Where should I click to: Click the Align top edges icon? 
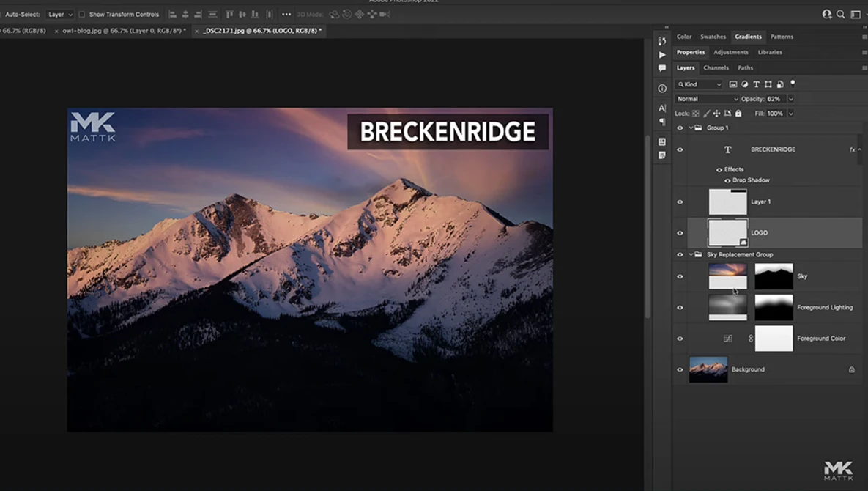coord(229,15)
